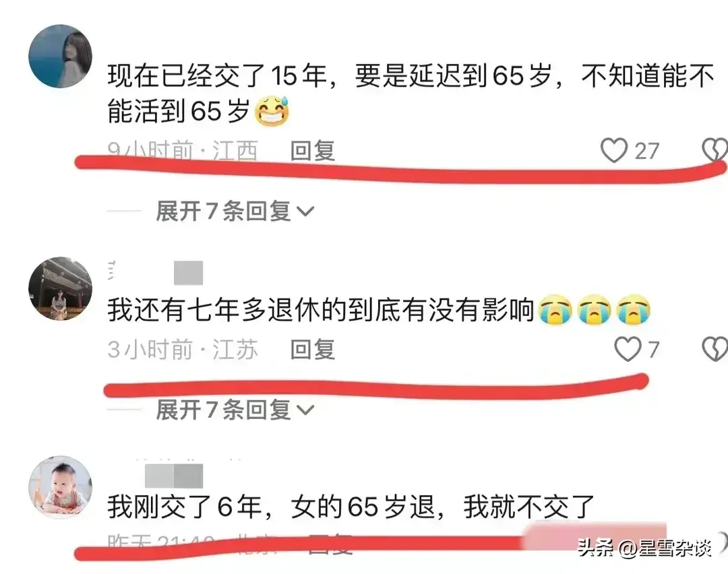This screenshot has width=728, height=574.
Task: Dislike the Jiangxi comment via broken heart
Action: click(x=714, y=150)
